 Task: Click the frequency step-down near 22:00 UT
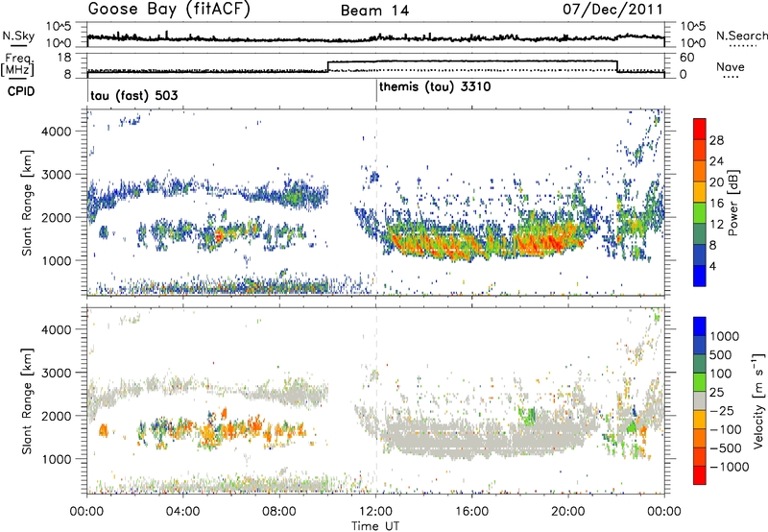point(617,66)
